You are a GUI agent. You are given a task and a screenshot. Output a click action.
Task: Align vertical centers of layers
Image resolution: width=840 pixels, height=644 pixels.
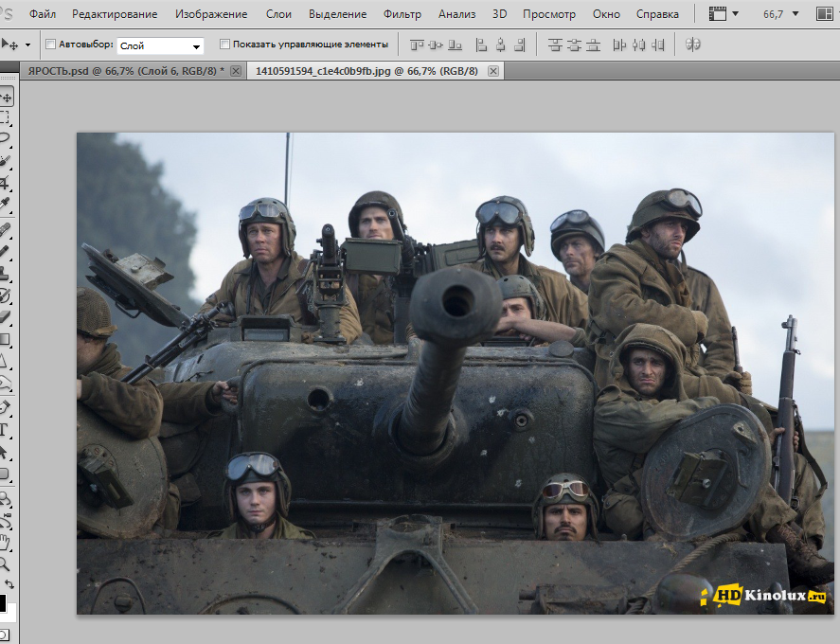pos(436,45)
